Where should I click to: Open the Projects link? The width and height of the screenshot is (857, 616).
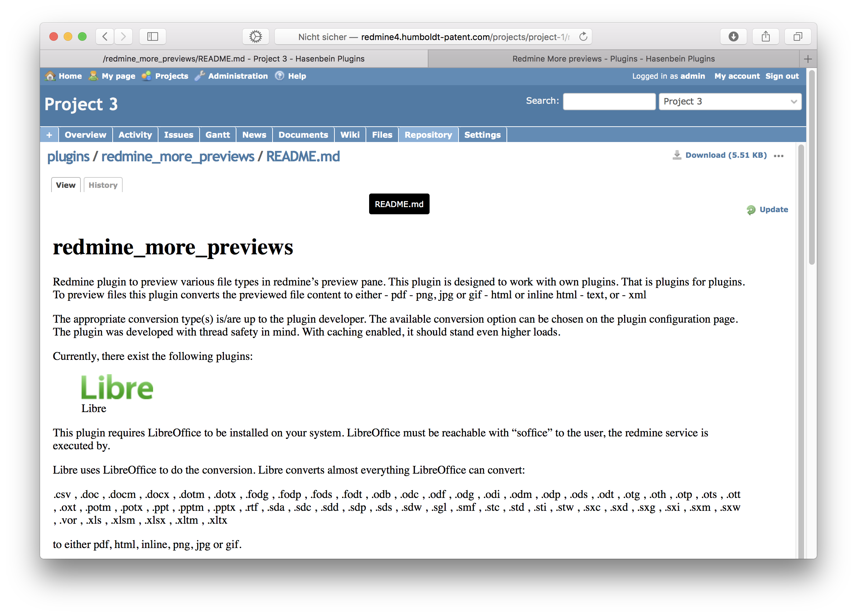[x=172, y=76]
